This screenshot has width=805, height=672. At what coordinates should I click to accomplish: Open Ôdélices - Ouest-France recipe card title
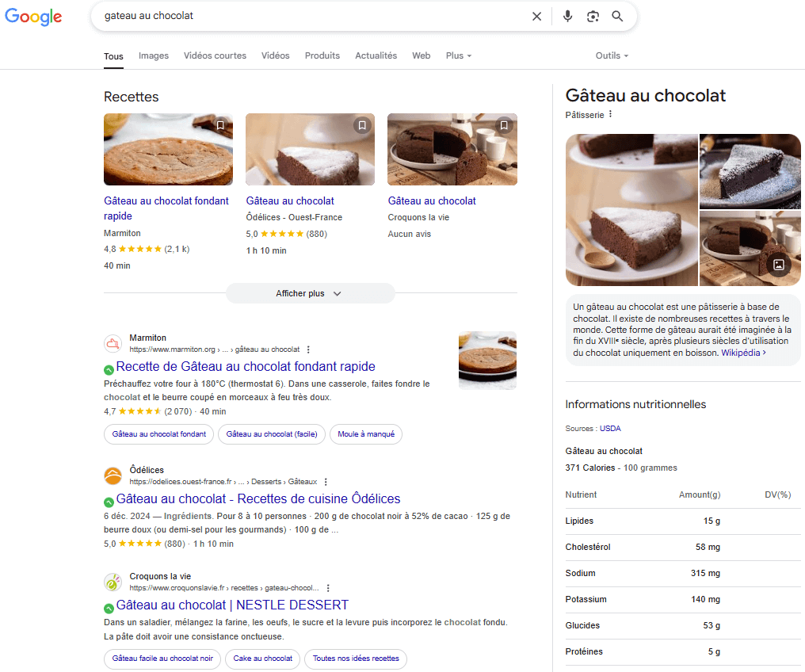(289, 200)
